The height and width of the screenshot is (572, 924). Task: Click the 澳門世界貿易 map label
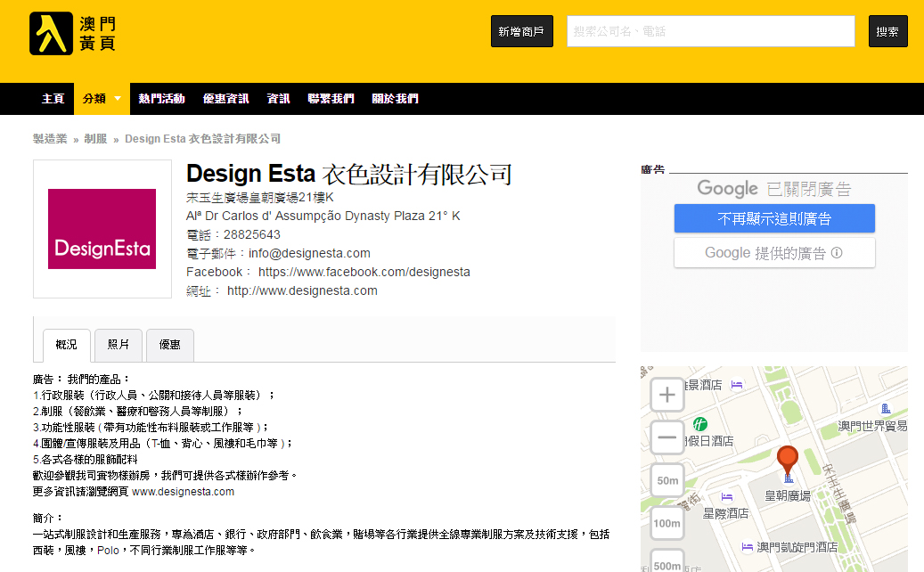(872, 425)
